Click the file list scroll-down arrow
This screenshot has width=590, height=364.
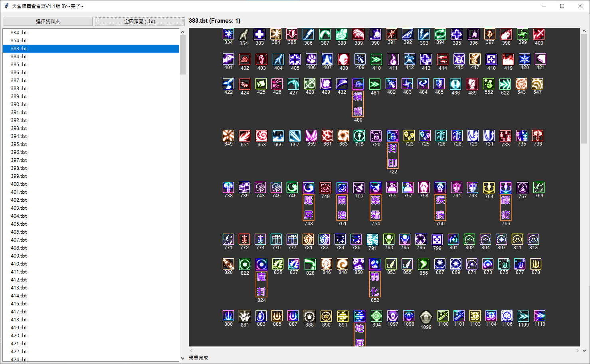[183, 358]
